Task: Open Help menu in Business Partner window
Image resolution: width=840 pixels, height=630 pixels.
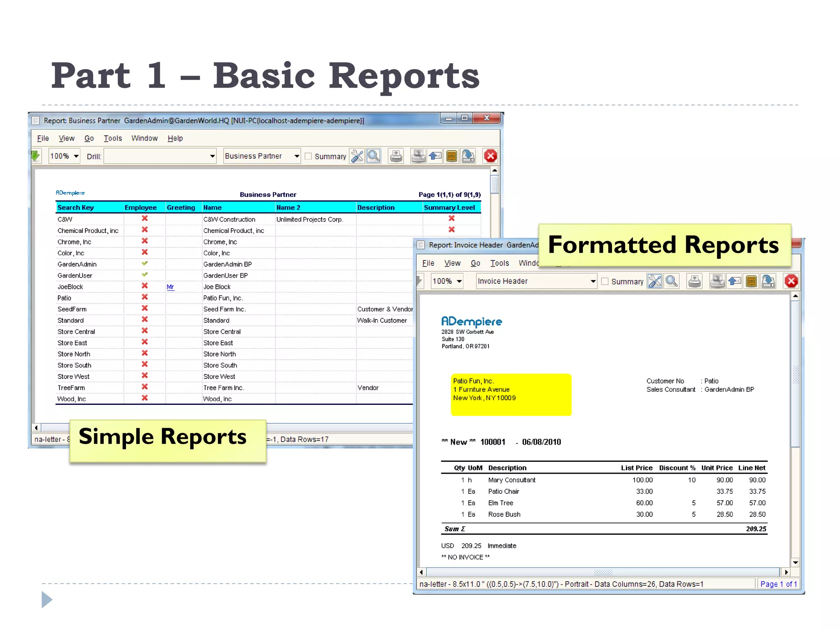Action: click(x=175, y=138)
